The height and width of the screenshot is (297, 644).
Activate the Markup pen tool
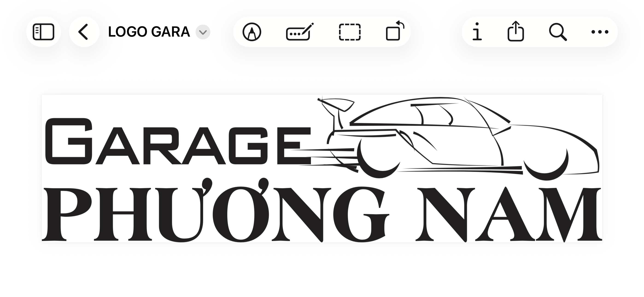point(252,32)
